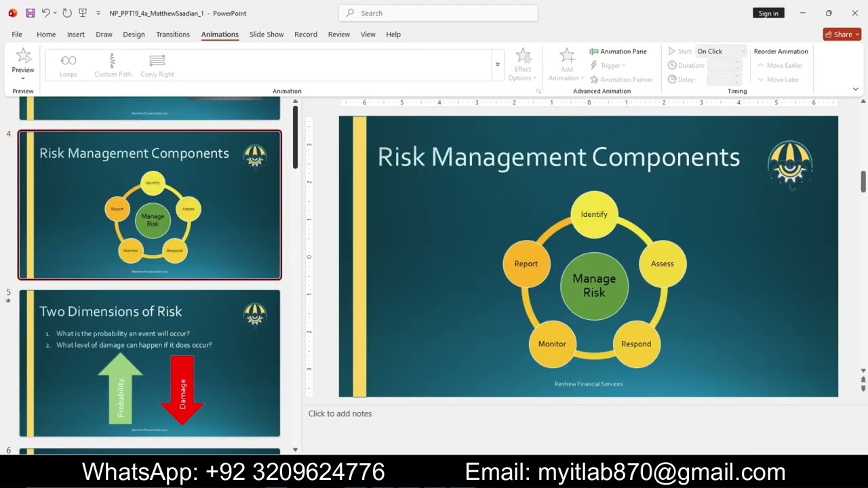Open Customize Quick Access Toolbar dropdown

click(98, 13)
